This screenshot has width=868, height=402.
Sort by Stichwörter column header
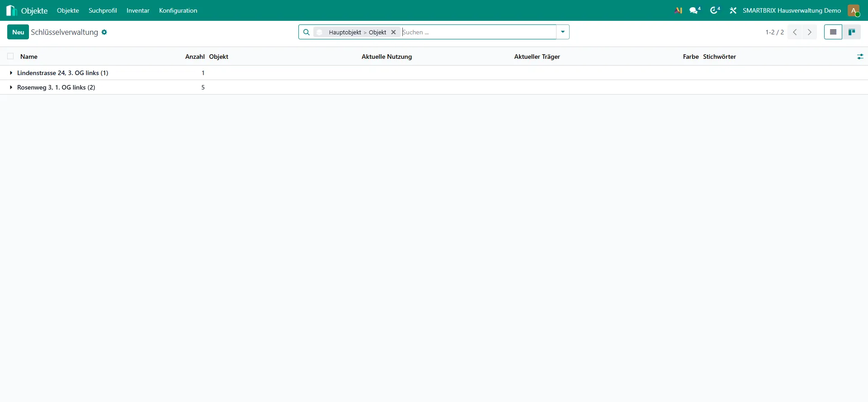pyautogui.click(x=719, y=57)
